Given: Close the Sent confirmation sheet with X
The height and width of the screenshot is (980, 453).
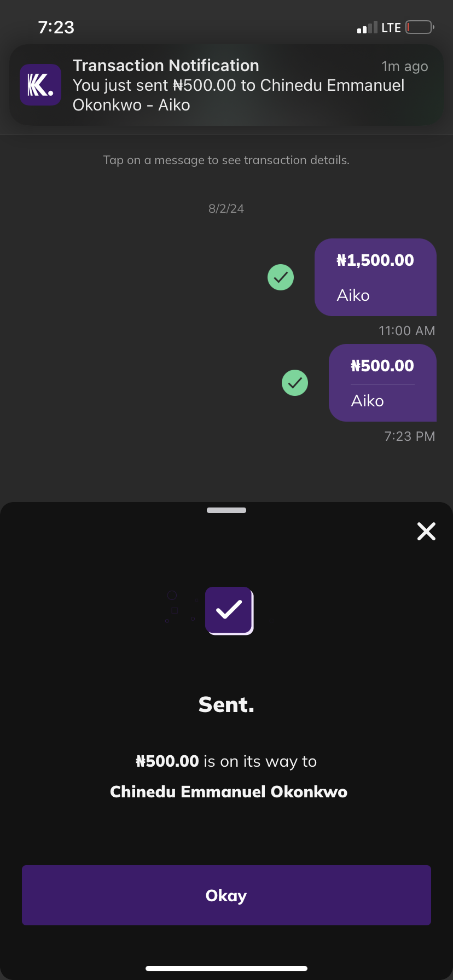Looking at the screenshot, I should pos(426,531).
